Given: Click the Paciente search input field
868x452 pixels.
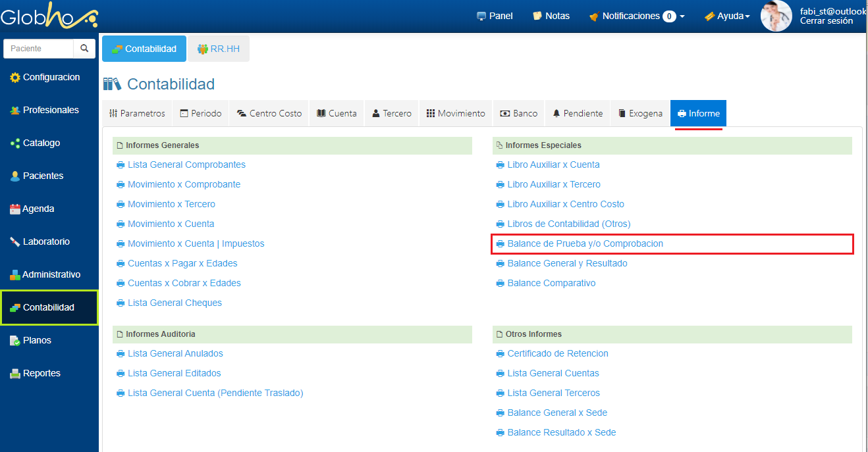Looking at the screenshot, I should [x=38, y=49].
